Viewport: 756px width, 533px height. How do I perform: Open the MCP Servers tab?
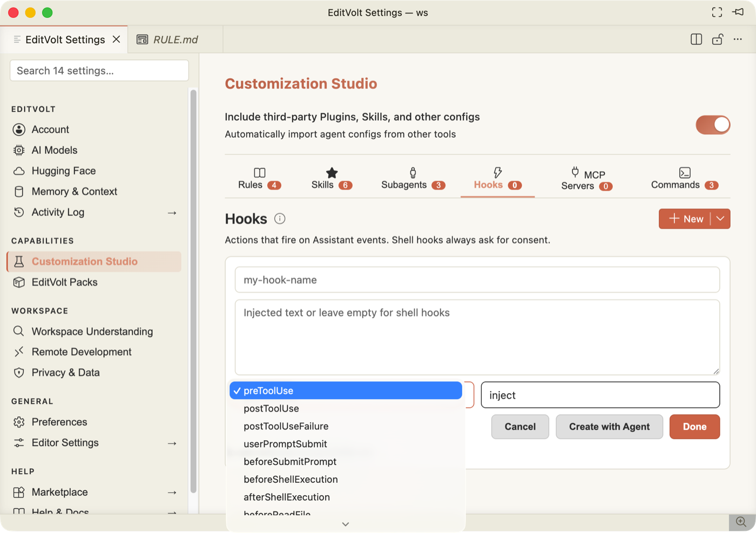[587, 179]
